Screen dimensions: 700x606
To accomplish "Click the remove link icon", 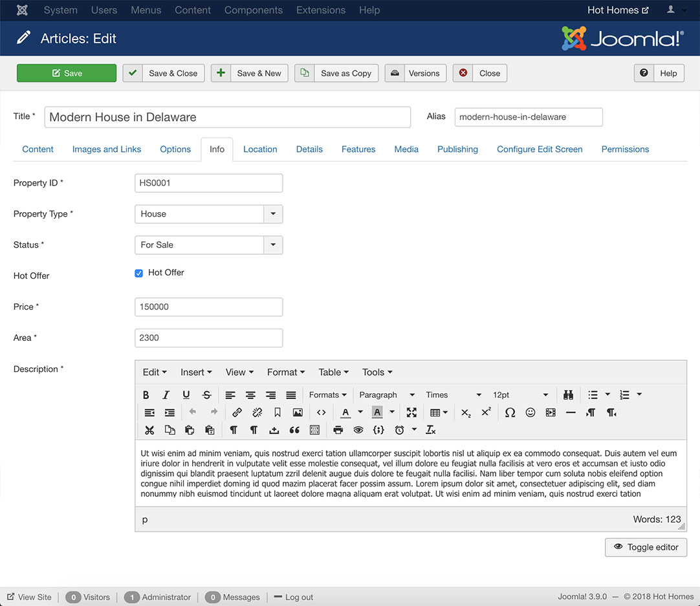I will (257, 413).
